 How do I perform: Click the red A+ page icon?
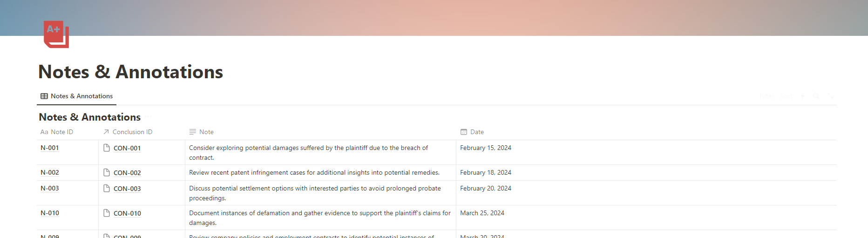coord(56,34)
